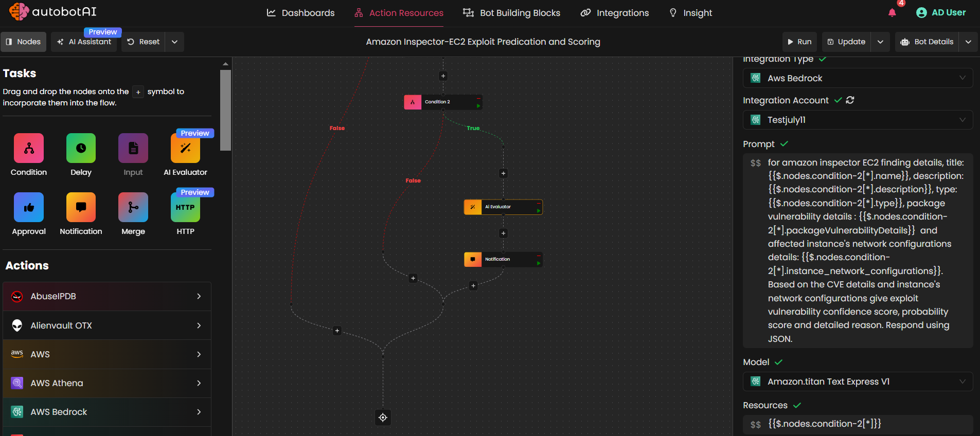Viewport: 980px width, 436px height.
Task: Click the plus symbol on far-left False branch
Action: 337,331
